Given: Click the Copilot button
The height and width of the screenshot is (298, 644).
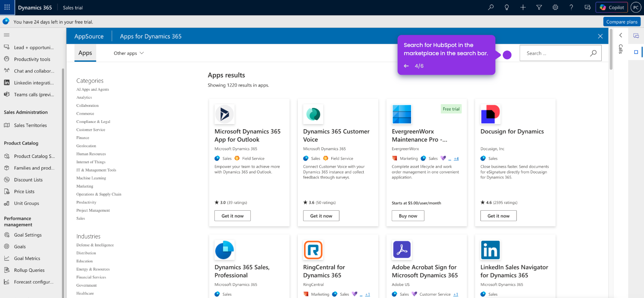Looking at the screenshot, I should 612,7.
